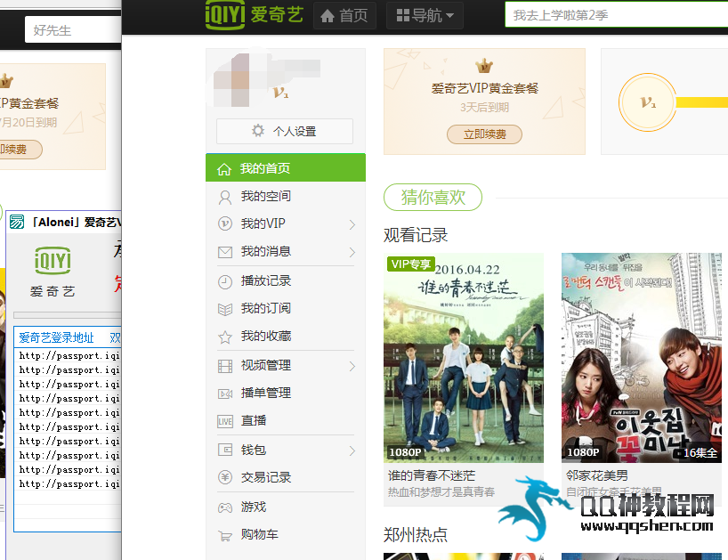Image resolution: width=728 pixels, height=560 pixels.
Task: Click the house icon next to 我的首页
Action: click(224, 169)
